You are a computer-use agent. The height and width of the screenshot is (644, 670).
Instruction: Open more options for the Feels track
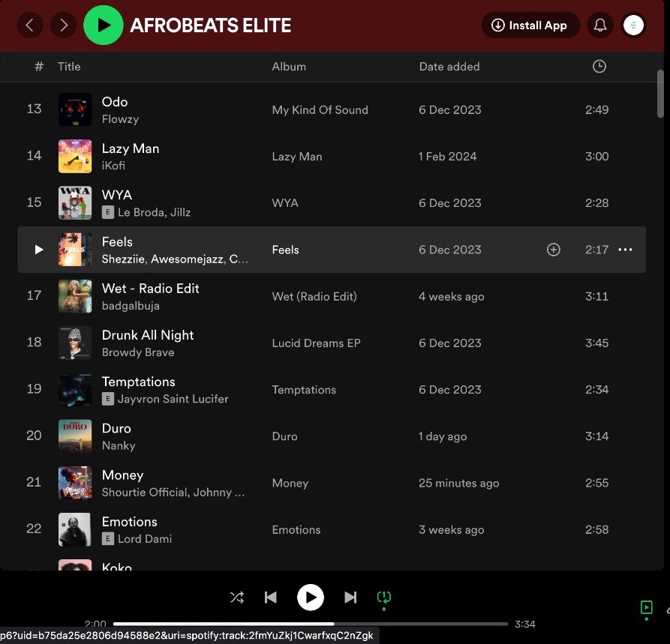625,250
